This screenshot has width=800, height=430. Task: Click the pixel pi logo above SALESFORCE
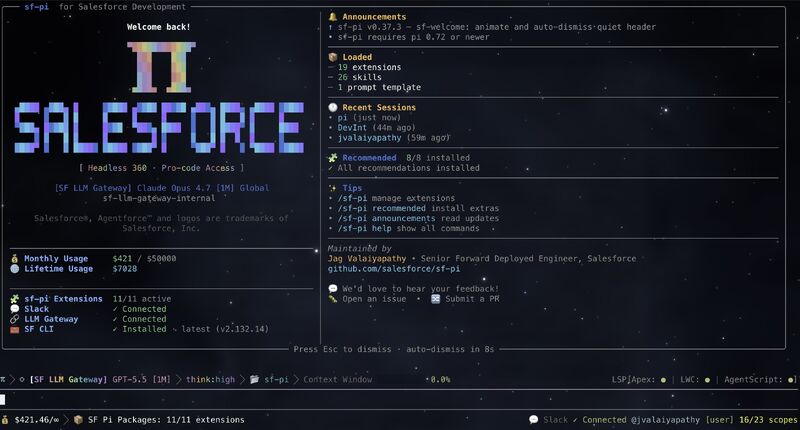pos(161,67)
